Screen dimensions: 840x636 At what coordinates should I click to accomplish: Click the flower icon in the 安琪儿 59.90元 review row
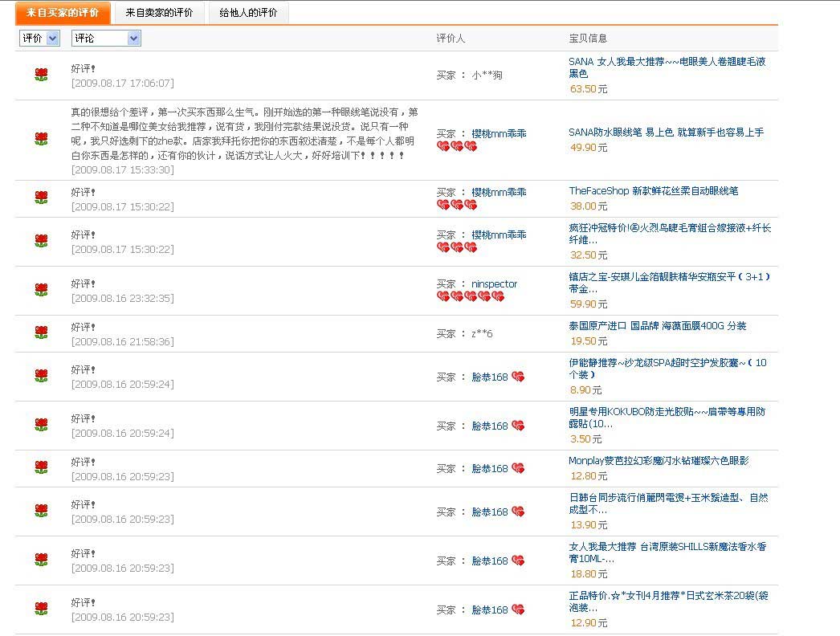point(42,290)
